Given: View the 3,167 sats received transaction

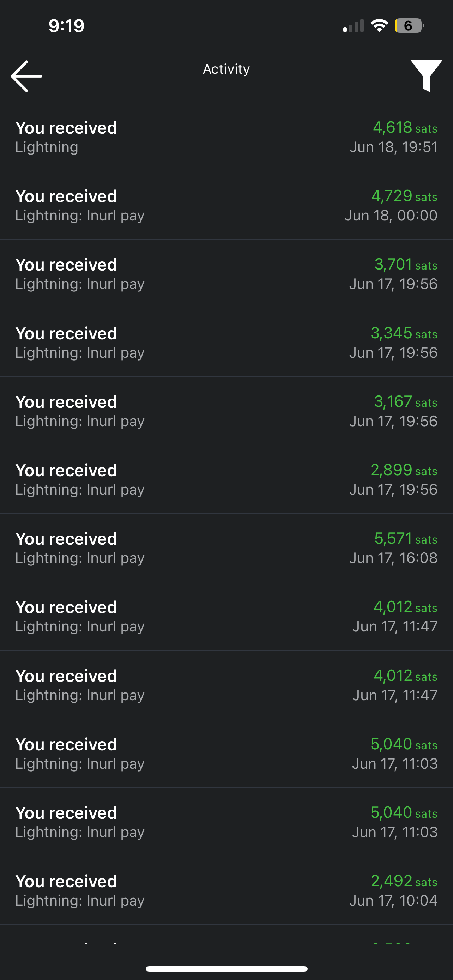Looking at the screenshot, I should [x=226, y=411].
